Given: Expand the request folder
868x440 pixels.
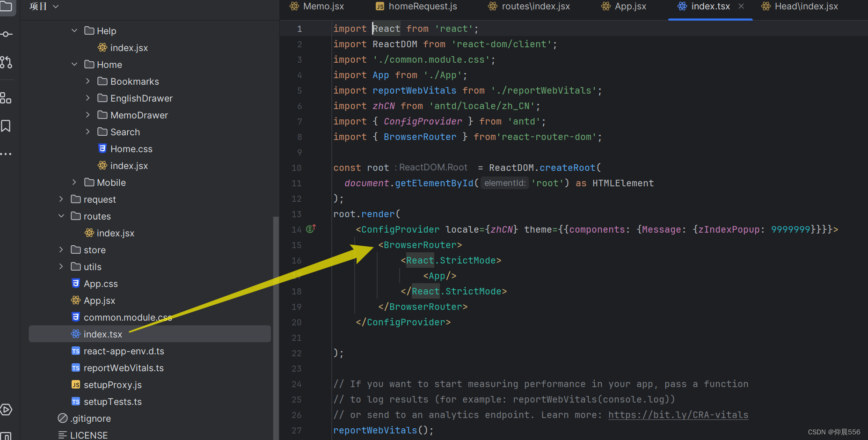Looking at the screenshot, I should point(61,199).
